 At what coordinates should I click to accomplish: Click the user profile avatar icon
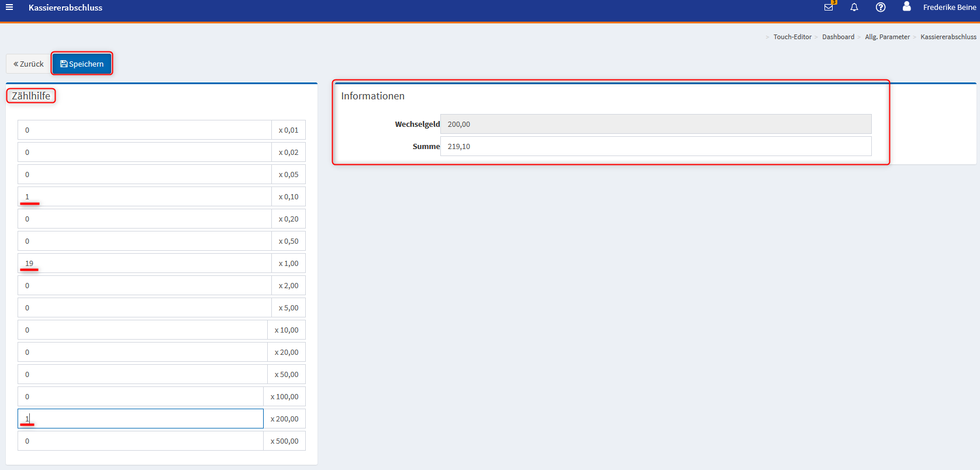pos(906,7)
